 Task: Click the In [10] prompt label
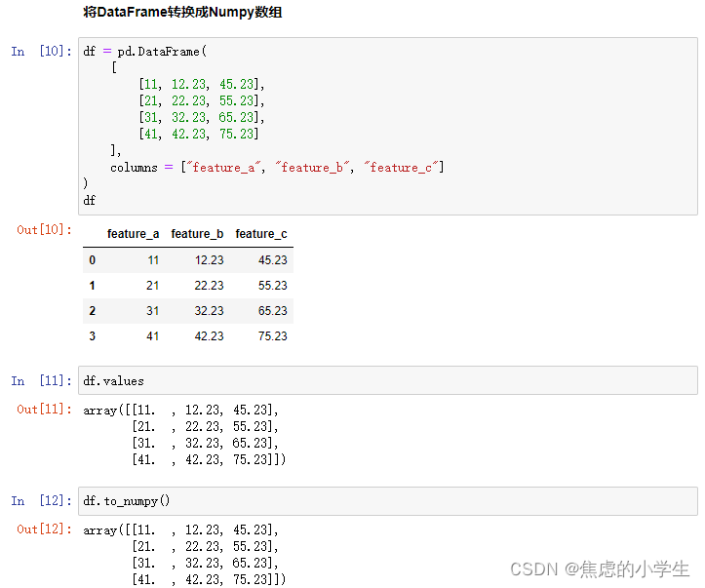point(41,52)
